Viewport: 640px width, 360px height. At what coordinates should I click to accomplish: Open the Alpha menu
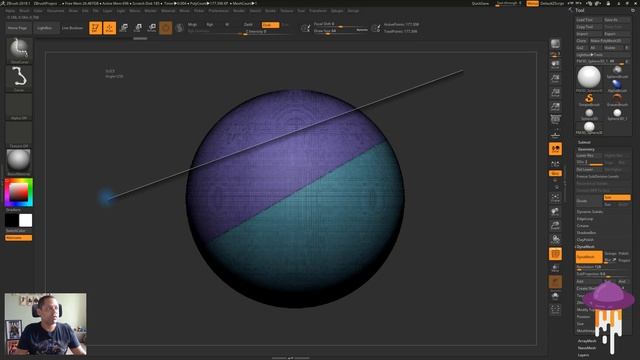[10, 11]
